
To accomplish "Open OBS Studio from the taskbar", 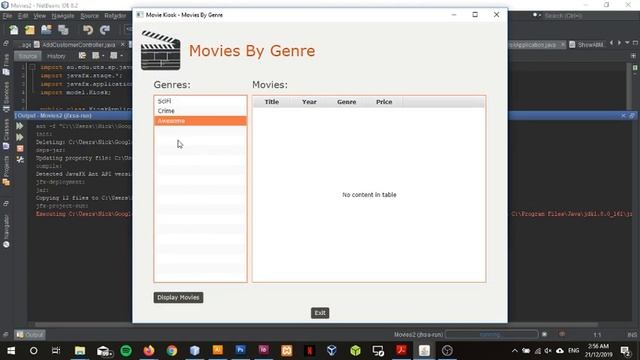I will tap(447, 351).
